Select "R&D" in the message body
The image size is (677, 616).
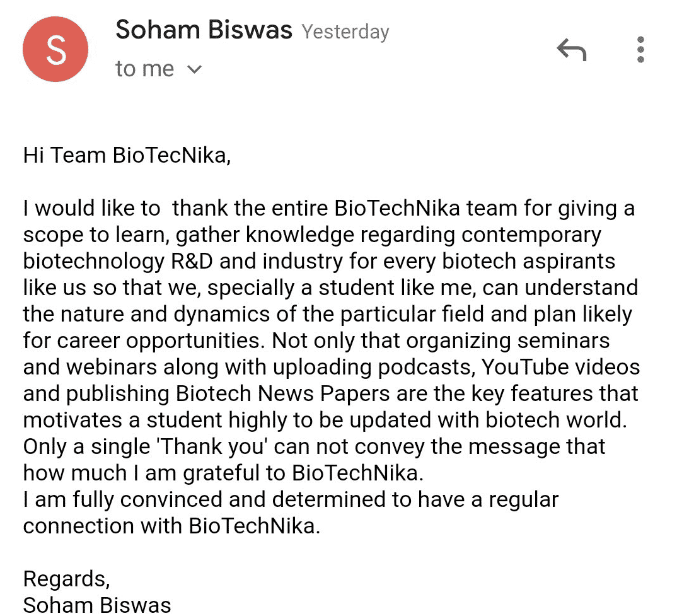pos(192,262)
